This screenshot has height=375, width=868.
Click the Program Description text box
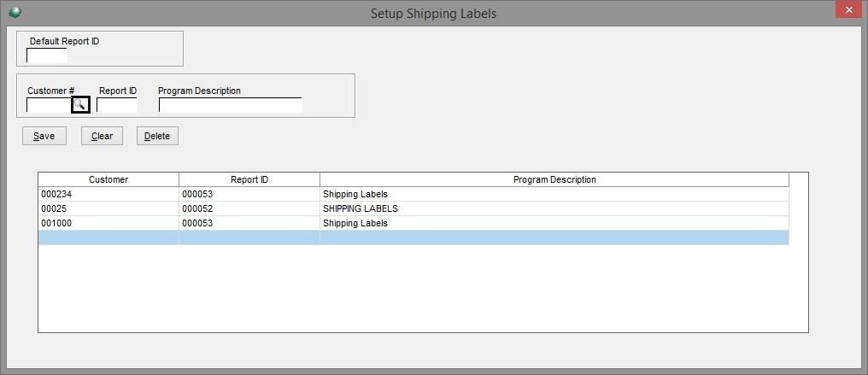point(231,104)
